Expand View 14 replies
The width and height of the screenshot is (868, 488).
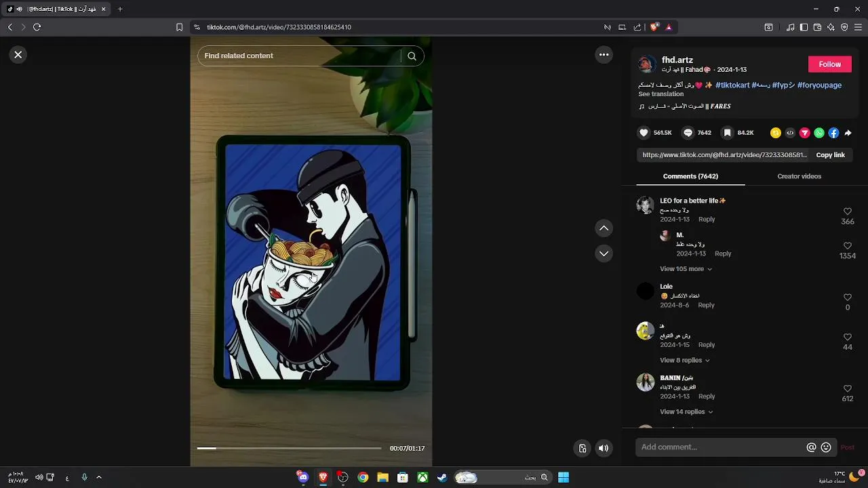[x=686, y=412]
